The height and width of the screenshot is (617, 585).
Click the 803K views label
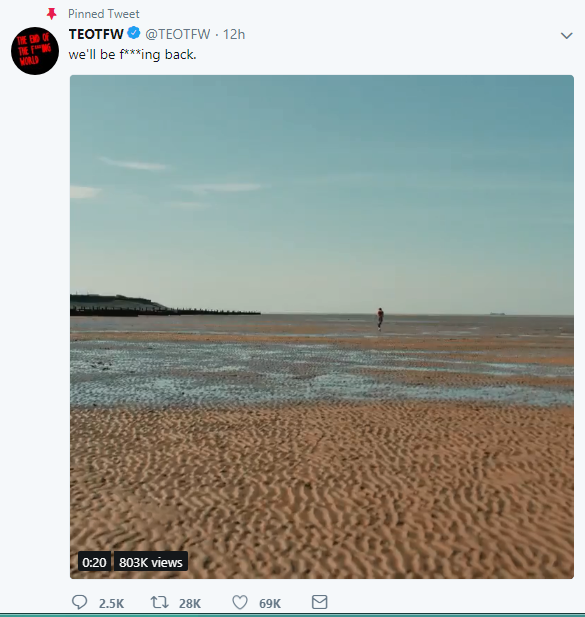[x=151, y=562]
